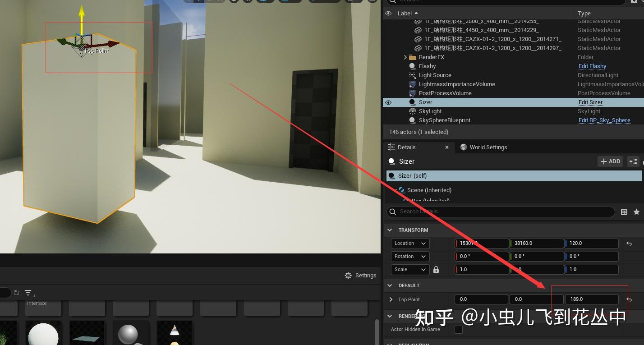
Task: Click the Content Browser Settings gear icon
Action: [348, 275]
